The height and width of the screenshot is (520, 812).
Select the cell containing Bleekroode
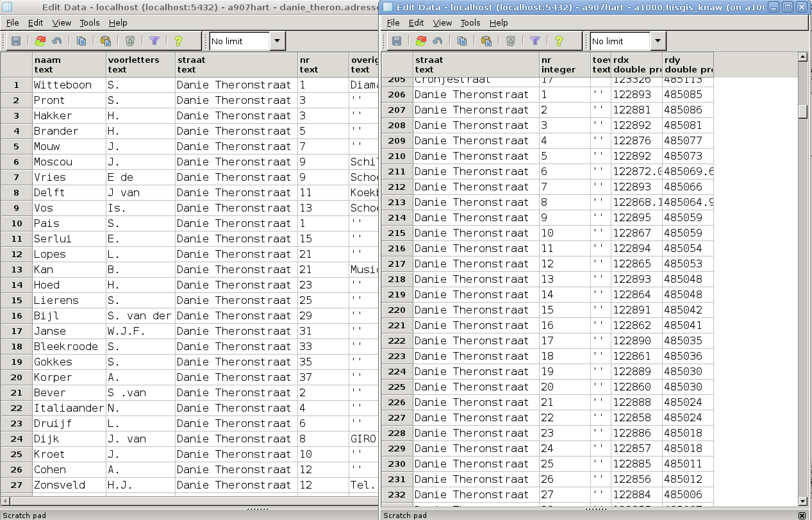[x=69, y=346]
